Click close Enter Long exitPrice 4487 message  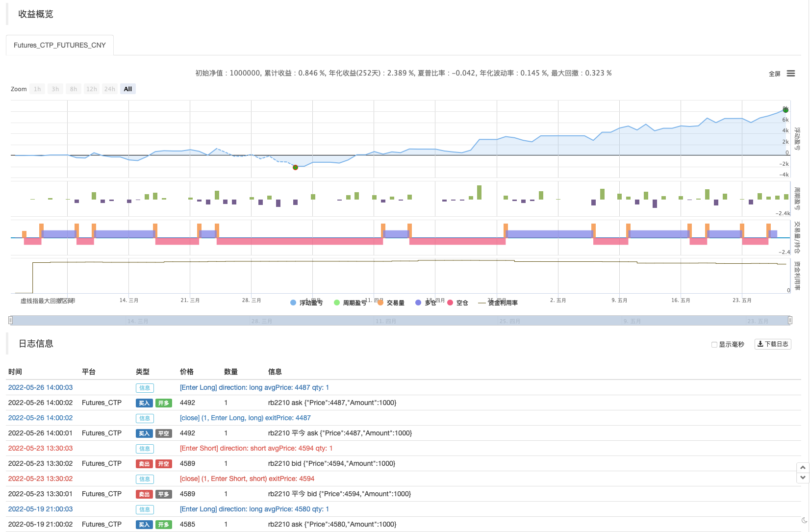(x=245, y=418)
